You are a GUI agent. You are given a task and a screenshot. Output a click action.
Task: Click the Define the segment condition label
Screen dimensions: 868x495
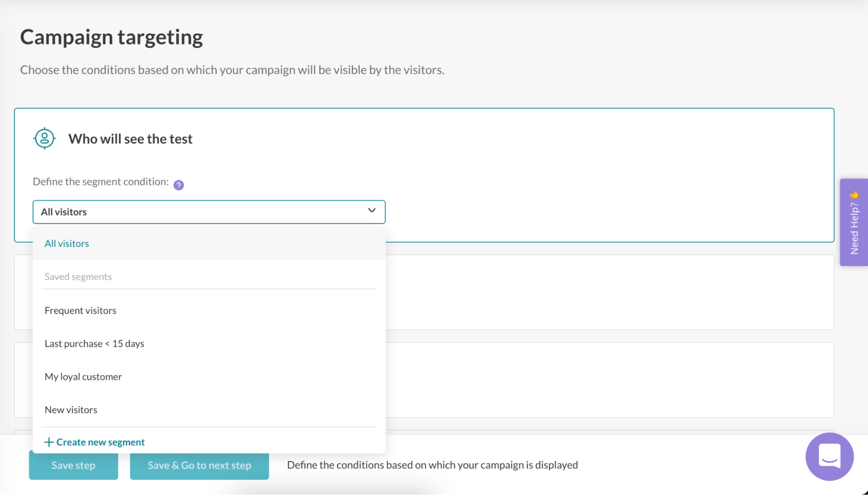[x=101, y=182]
